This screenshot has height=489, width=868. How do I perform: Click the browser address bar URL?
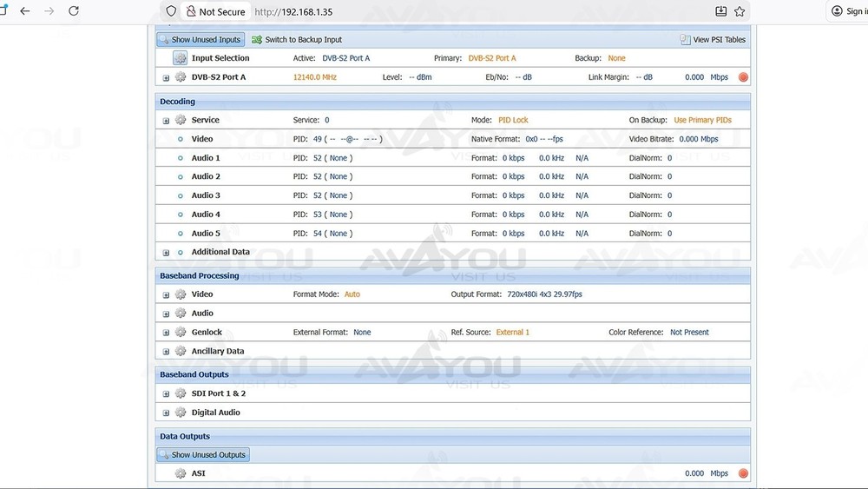293,12
